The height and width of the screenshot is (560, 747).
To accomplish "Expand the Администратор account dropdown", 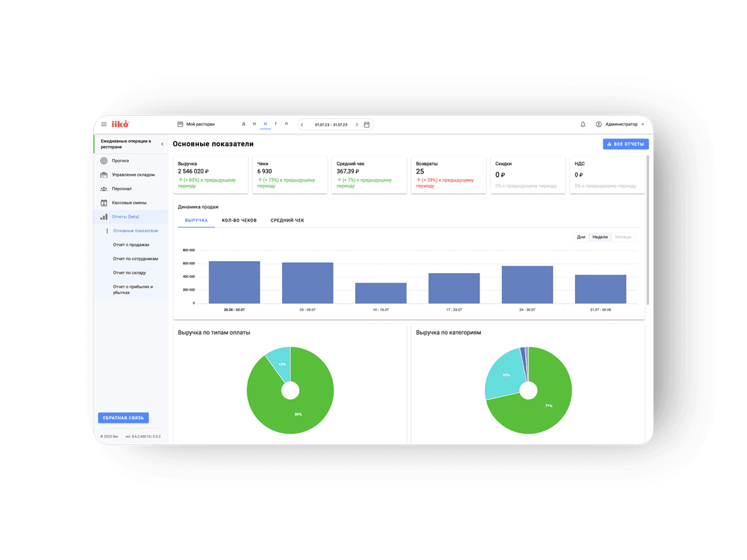I will click(x=642, y=124).
